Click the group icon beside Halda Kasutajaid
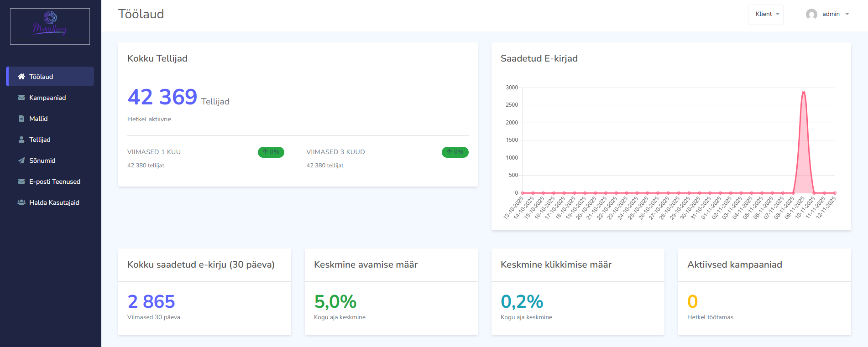 pyautogui.click(x=21, y=202)
